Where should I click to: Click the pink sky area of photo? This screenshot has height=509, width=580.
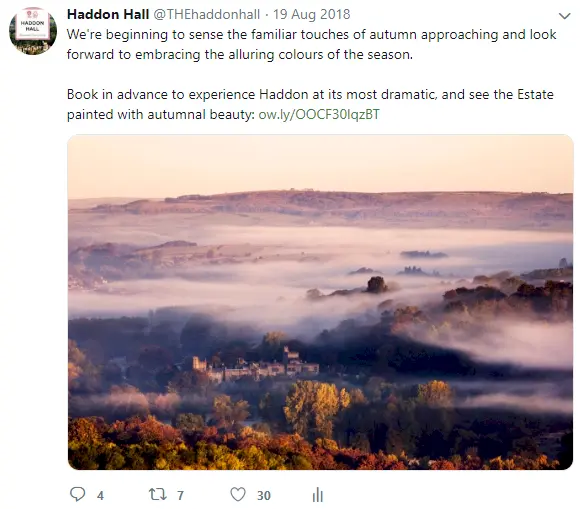click(x=320, y=163)
